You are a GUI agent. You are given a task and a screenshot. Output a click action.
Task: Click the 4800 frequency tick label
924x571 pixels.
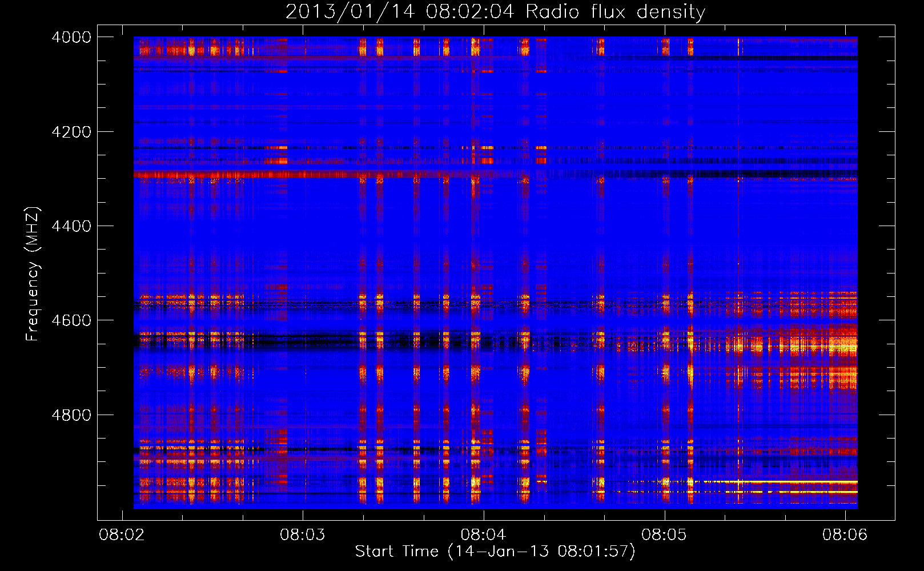[71, 415]
